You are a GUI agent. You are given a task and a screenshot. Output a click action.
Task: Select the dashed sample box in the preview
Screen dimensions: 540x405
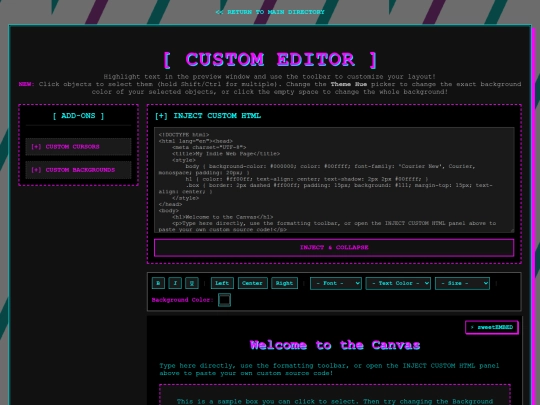pos(335,395)
